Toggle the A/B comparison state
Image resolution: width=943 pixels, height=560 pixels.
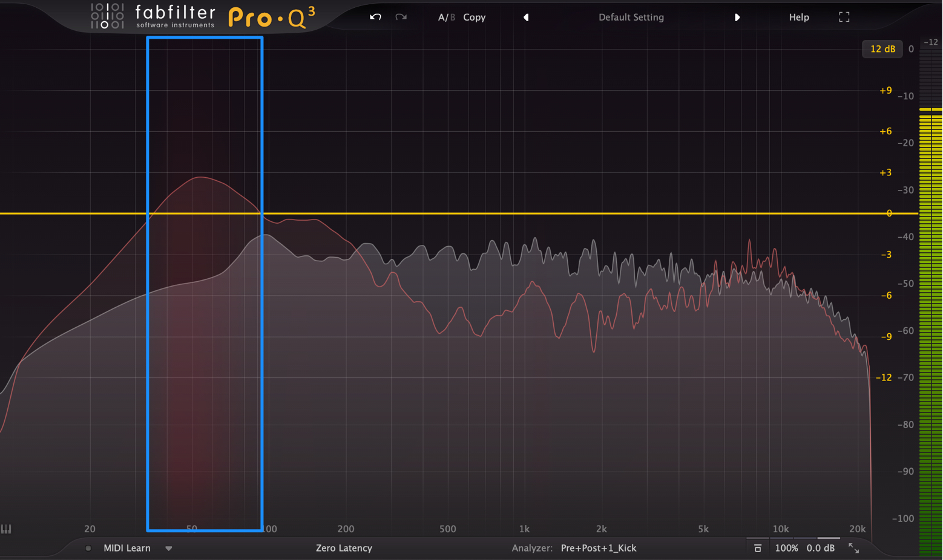click(x=446, y=18)
